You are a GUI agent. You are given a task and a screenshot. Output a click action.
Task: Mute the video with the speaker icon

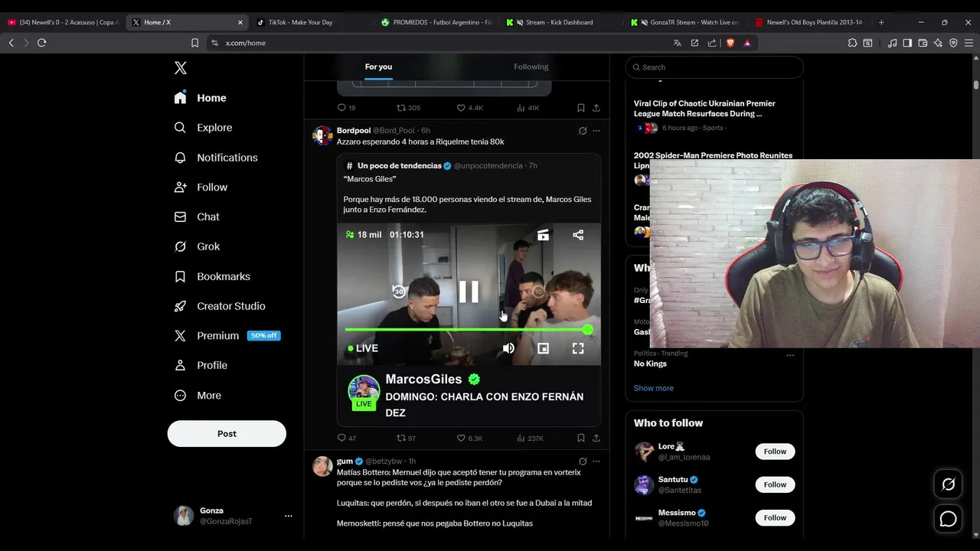coord(508,348)
